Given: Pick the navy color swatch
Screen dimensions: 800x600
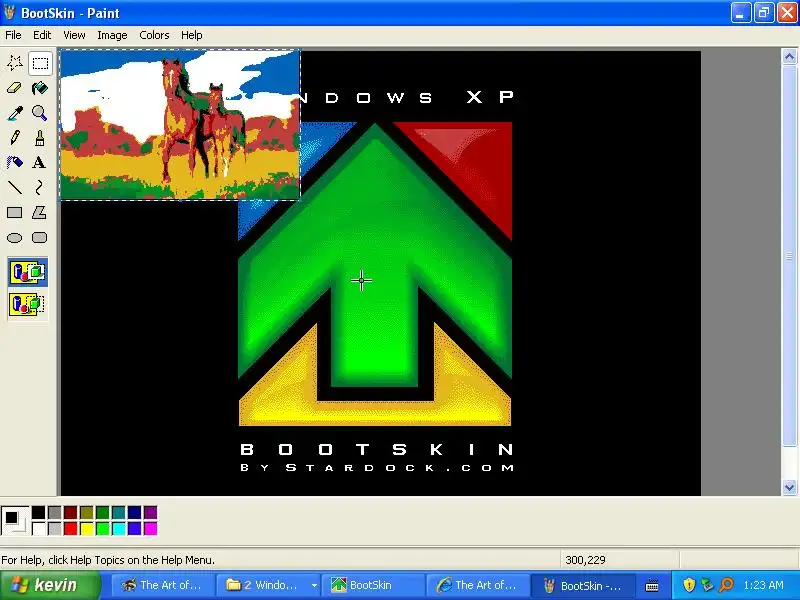Looking at the screenshot, I should click(135, 512).
